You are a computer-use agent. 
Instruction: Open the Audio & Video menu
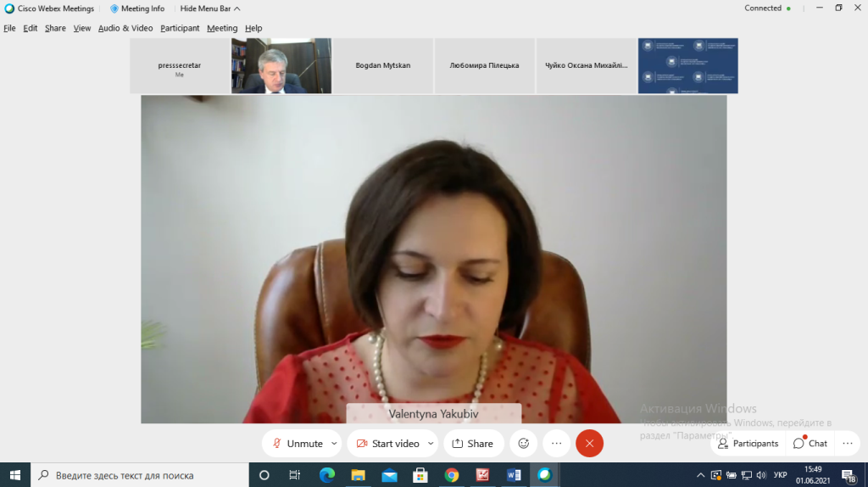pyautogui.click(x=125, y=28)
